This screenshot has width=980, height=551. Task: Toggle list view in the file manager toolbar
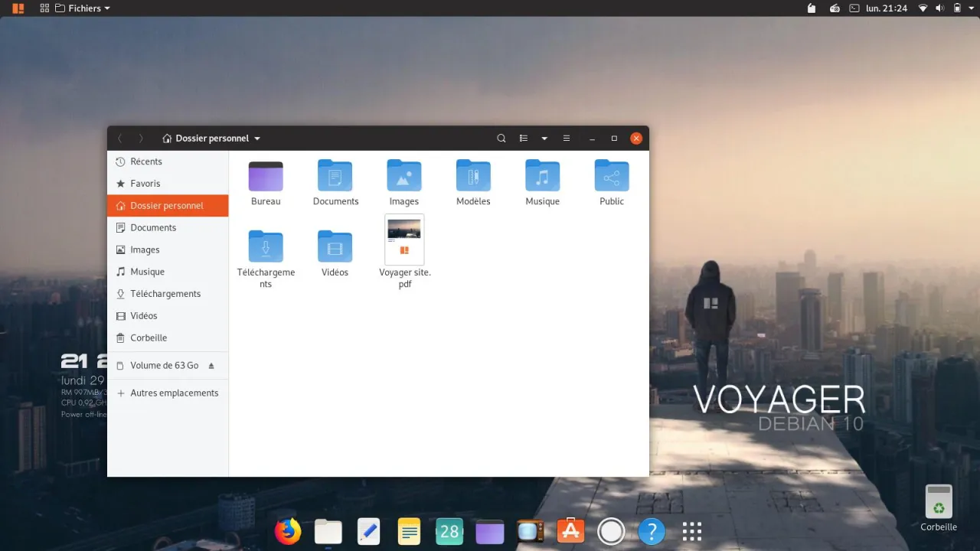(524, 139)
